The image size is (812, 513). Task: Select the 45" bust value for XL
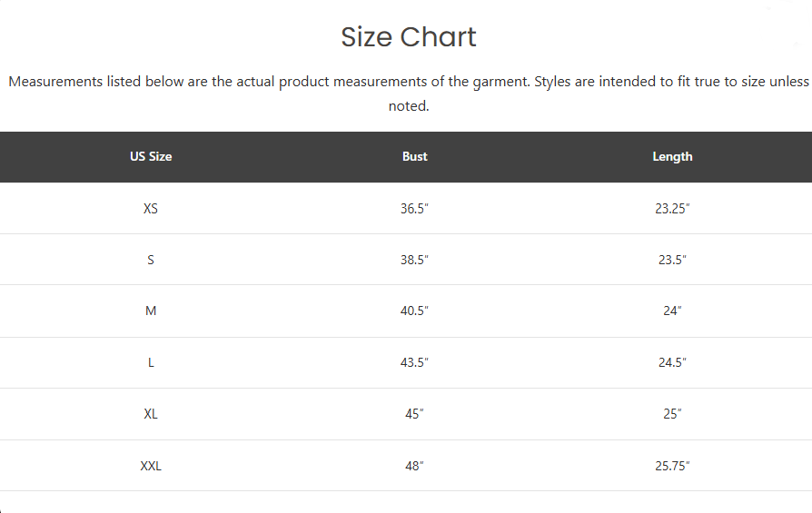(414, 414)
